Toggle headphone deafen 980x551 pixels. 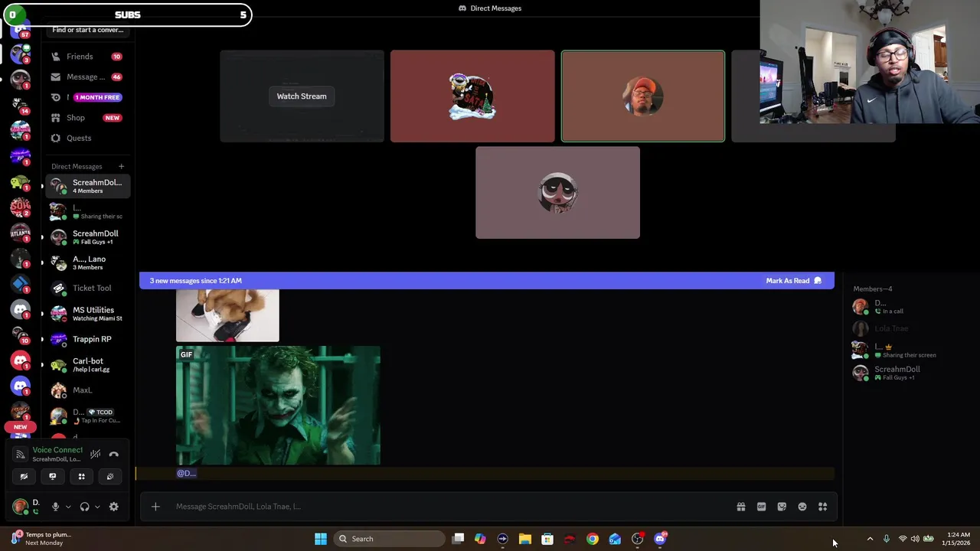point(84,507)
